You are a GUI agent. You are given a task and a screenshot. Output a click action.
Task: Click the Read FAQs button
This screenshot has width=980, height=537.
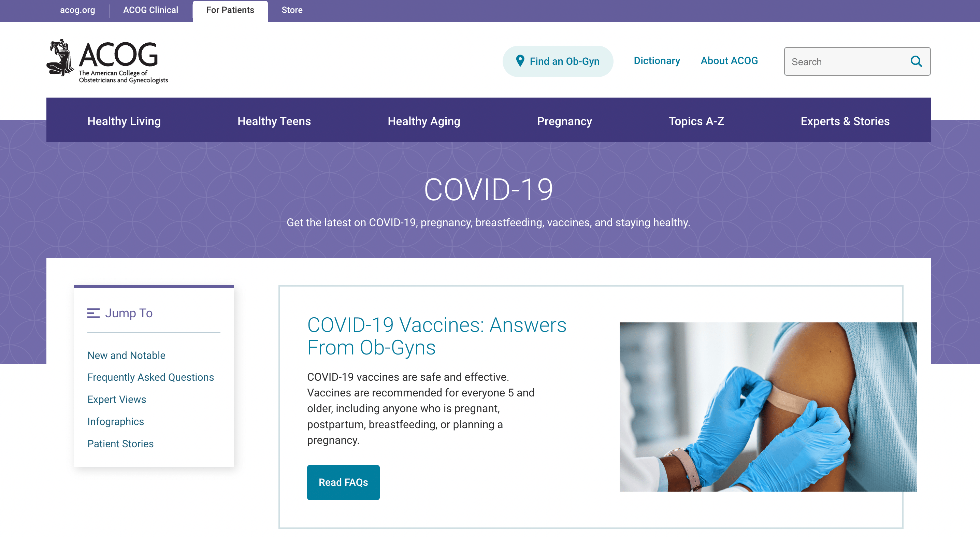coord(343,482)
